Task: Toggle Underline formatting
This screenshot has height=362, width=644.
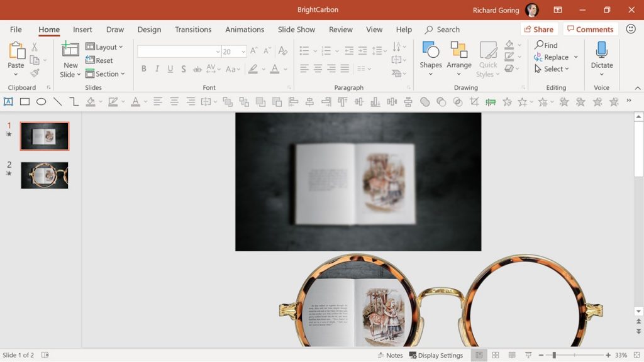Action: pyautogui.click(x=170, y=69)
